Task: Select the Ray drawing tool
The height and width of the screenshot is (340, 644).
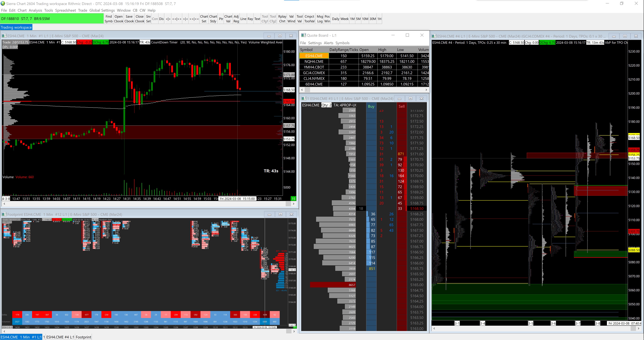Action: pyautogui.click(x=250, y=19)
